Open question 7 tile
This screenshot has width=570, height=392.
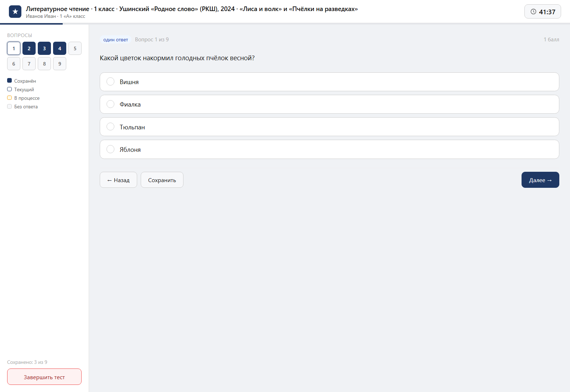click(29, 64)
